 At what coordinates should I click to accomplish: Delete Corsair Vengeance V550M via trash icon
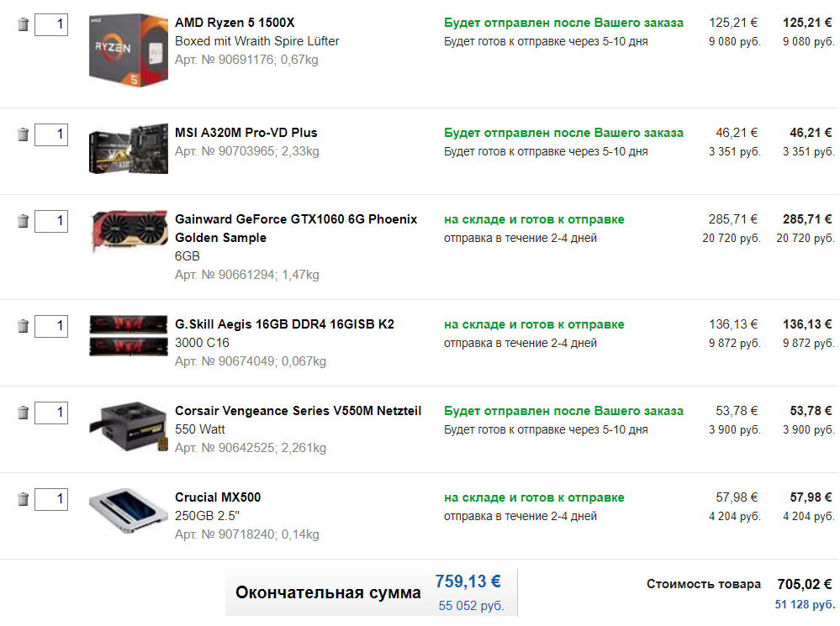pos(23,413)
